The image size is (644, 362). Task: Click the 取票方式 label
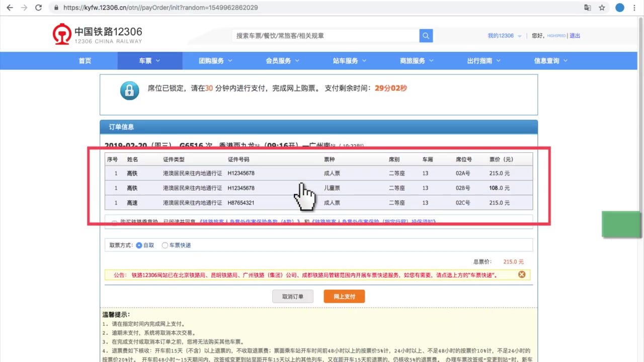(x=121, y=245)
